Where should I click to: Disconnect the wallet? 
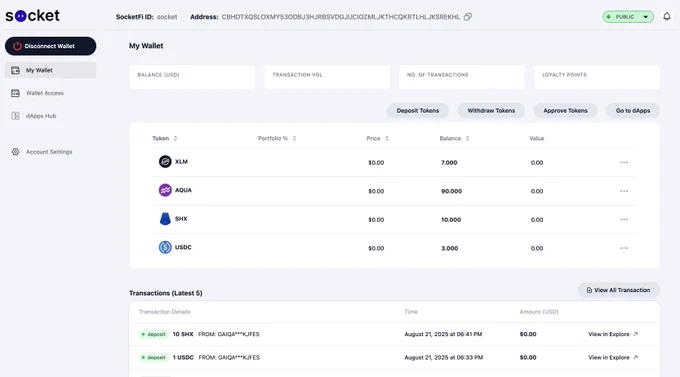(x=50, y=46)
